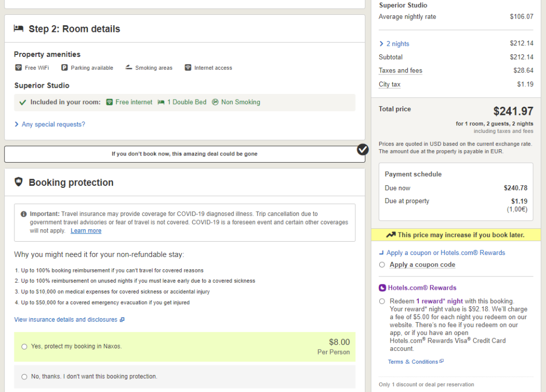Click the Smoking areas amenity icon
The height and width of the screenshot is (392, 546).
[128, 67]
